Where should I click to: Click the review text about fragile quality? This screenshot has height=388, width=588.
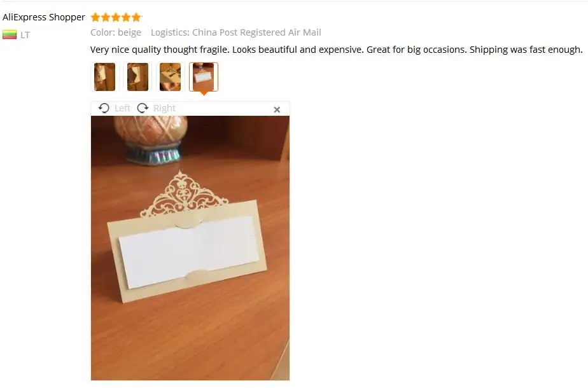337,50
